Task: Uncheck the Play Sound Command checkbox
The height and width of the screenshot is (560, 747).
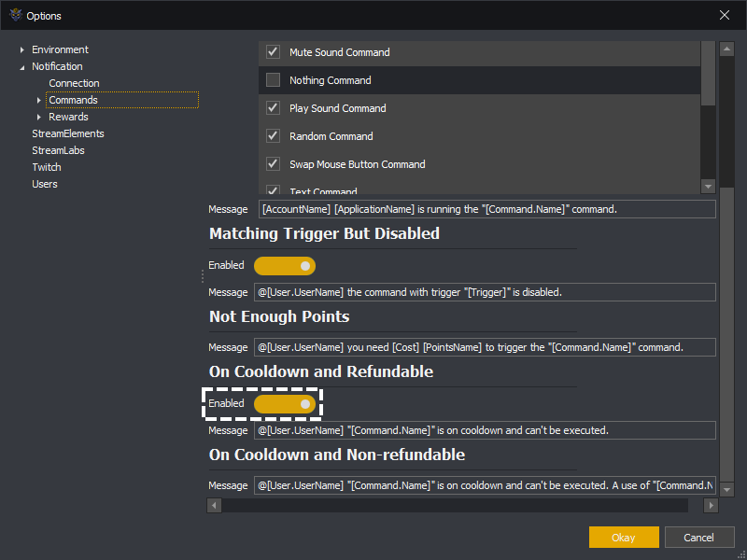Action: tap(273, 108)
